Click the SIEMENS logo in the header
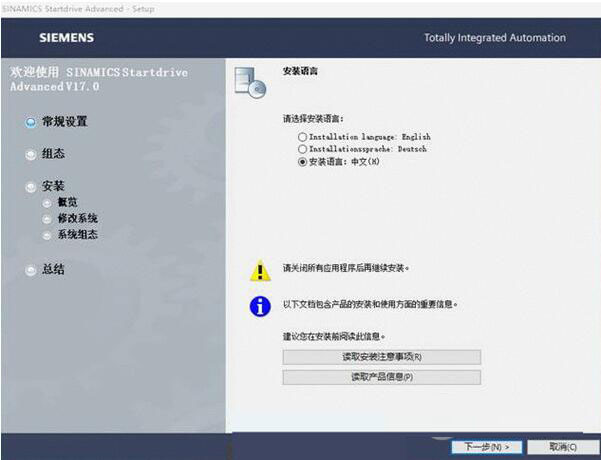Image resolution: width=601 pixels, height=460 pixels. pos(67,38)
